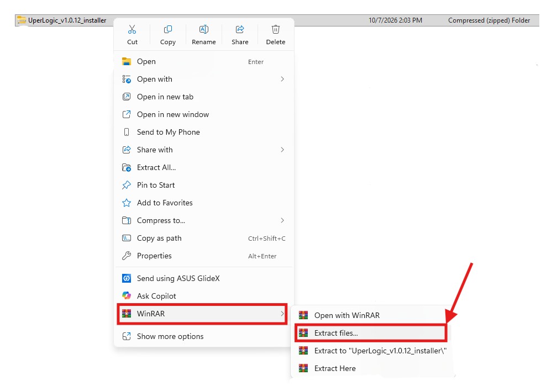Click the pin icon for Pin to Start

[127, 185]
